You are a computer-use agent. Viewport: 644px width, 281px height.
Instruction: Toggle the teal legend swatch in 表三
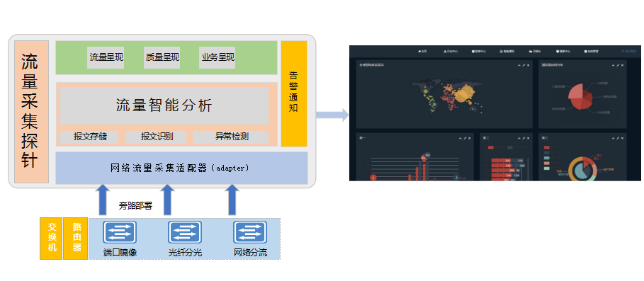point(546,158)
